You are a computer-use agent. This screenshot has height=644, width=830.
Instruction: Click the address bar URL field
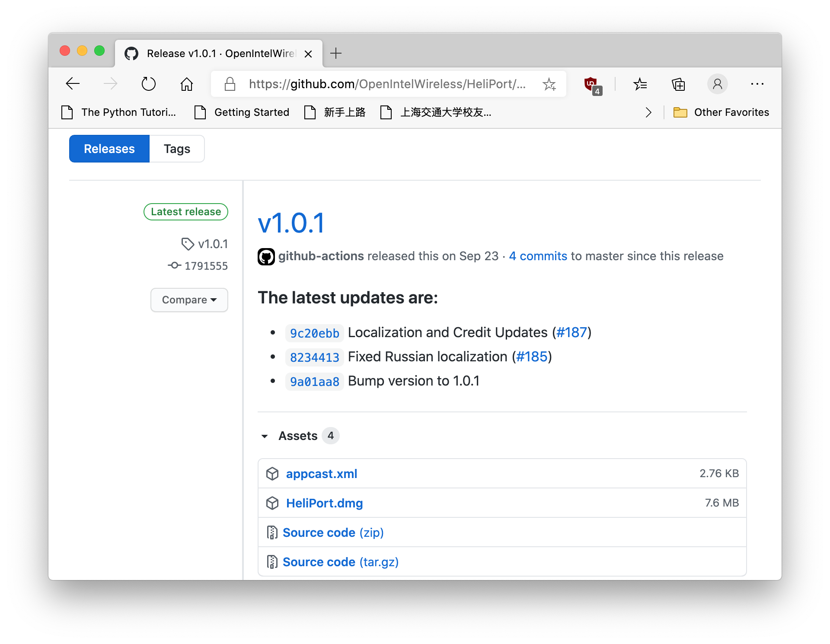tap(386, 84)
